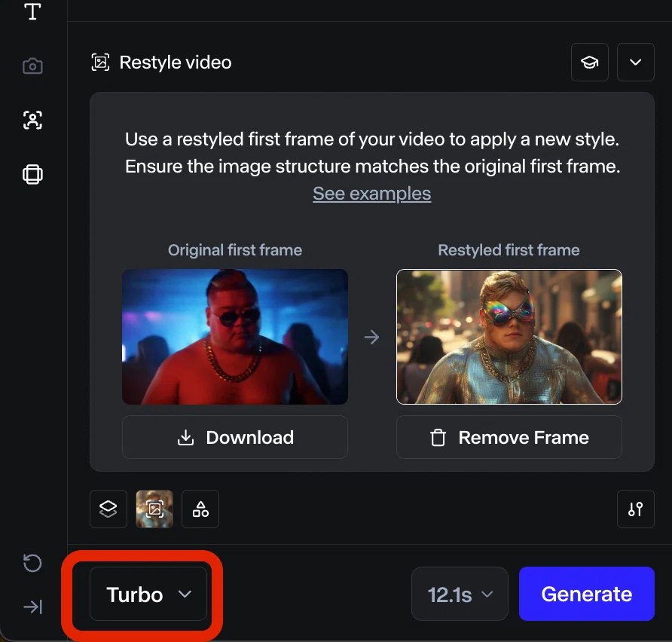Download the original first frame

point(235,437)
